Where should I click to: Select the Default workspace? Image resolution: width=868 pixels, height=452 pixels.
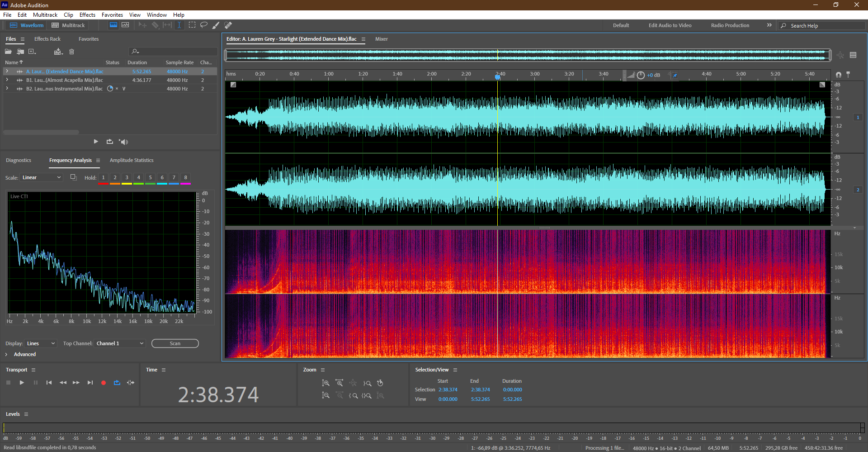coord(621,25)
